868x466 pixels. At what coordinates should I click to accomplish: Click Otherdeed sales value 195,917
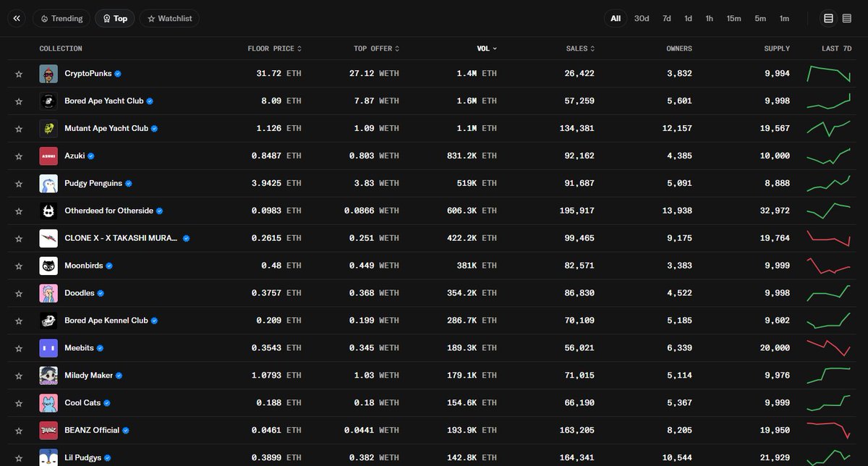point(576,211)
